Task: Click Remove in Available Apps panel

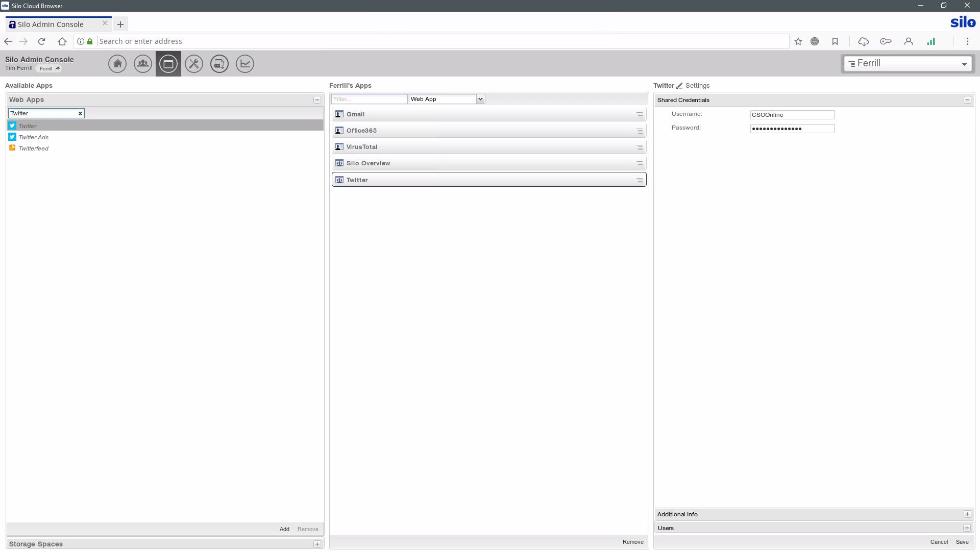Action: pyautogui.click(x=308, y=529)
